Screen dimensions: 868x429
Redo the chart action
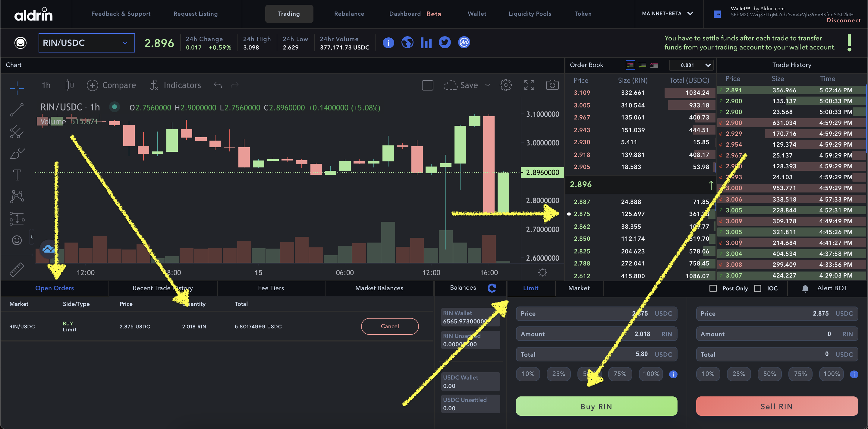[x=235, y=85]
